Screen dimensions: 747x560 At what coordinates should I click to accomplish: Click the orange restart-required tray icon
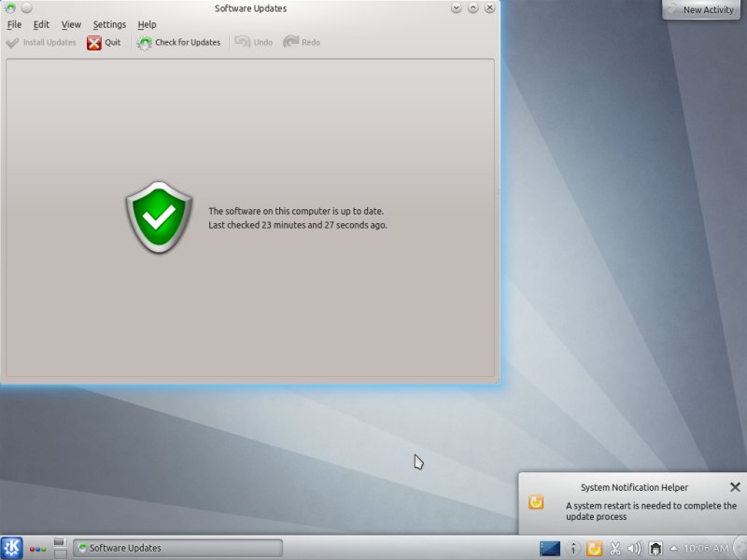coord(594,549)
